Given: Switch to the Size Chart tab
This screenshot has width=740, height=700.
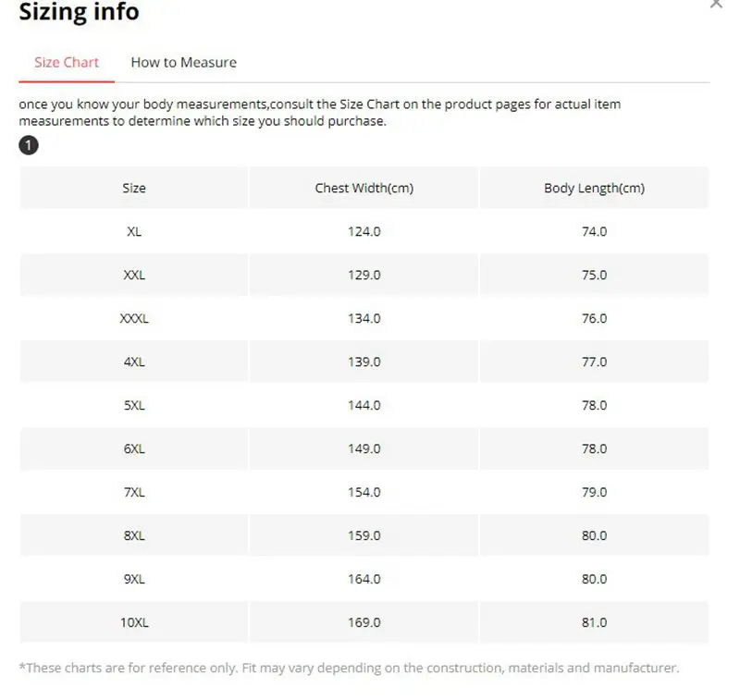Looking at the screenshot, I should pyautogui.click(x=67, y=62).
